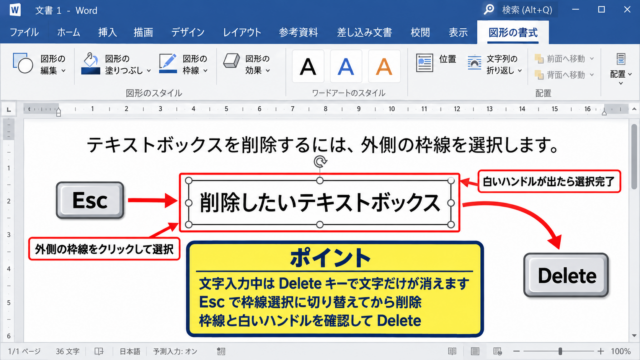Open the デザイン tab
This screenshot has width=640, height=360.
point(188,33)
